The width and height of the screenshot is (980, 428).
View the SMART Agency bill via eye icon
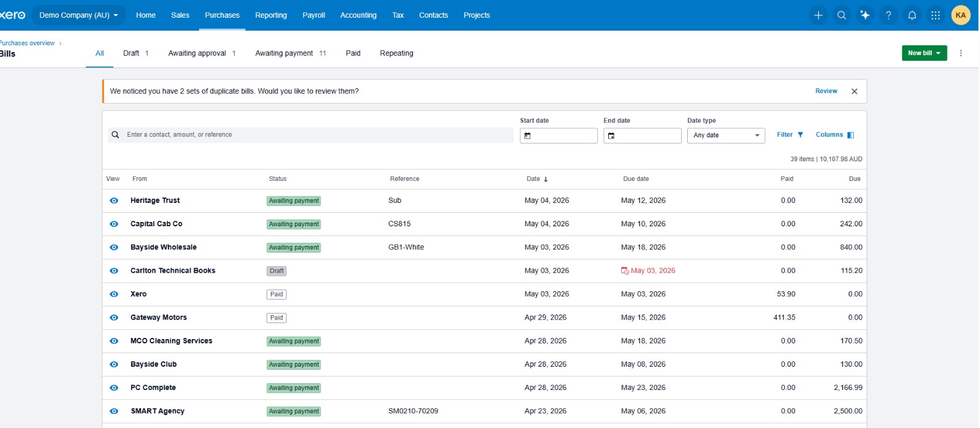114,411
